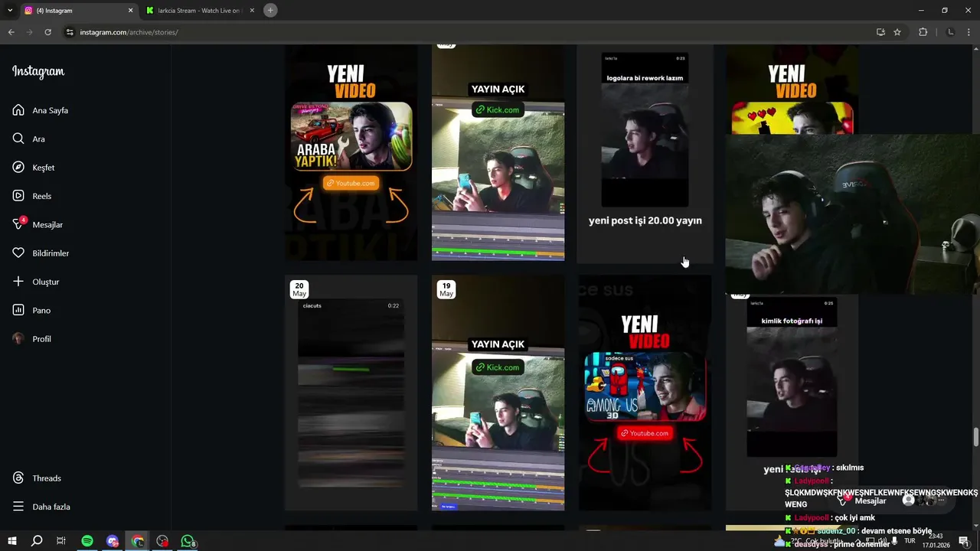Image resolution: width=980 pixels, height=551 pixels.
Task: Open Chrome's three-dot menu
Action: tap(969, 32)
